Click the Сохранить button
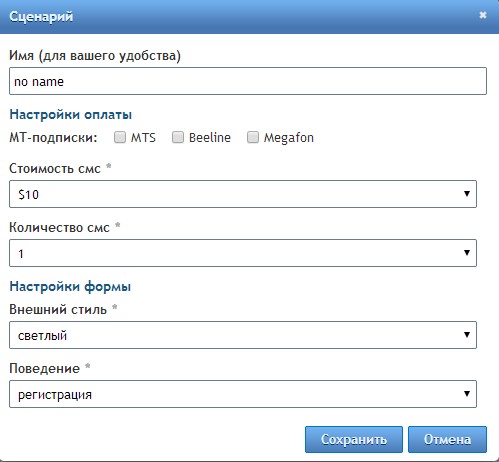This screenshot has width=499, height=462. click(x=354, y=439)
